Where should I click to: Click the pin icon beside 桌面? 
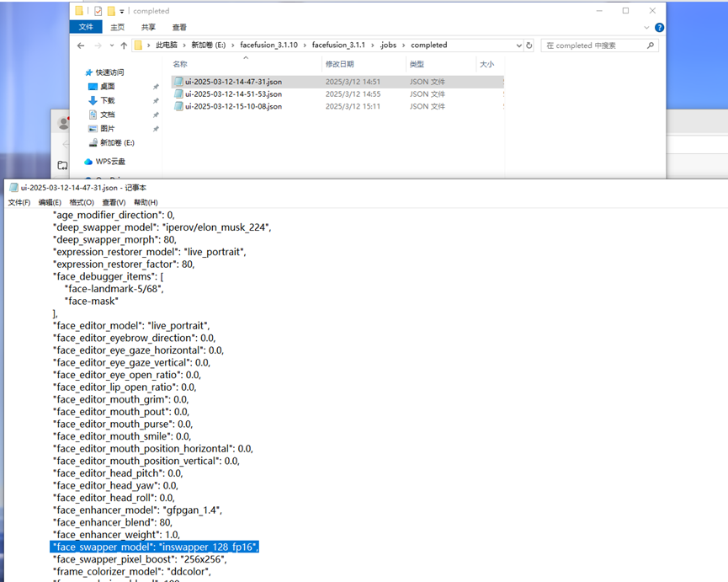(x=156, y=87)
